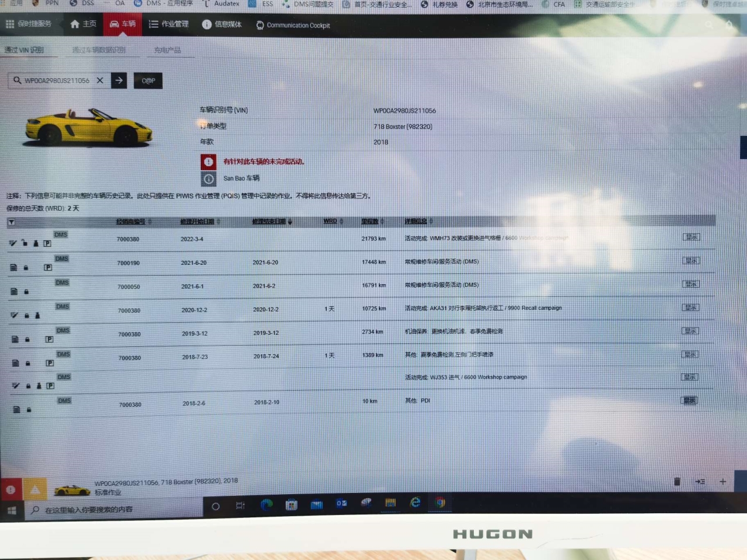Click 显示 button for 2021-6-20 row
The width and height of the screenshot is (747, 560).
click(x=692, y=260)
